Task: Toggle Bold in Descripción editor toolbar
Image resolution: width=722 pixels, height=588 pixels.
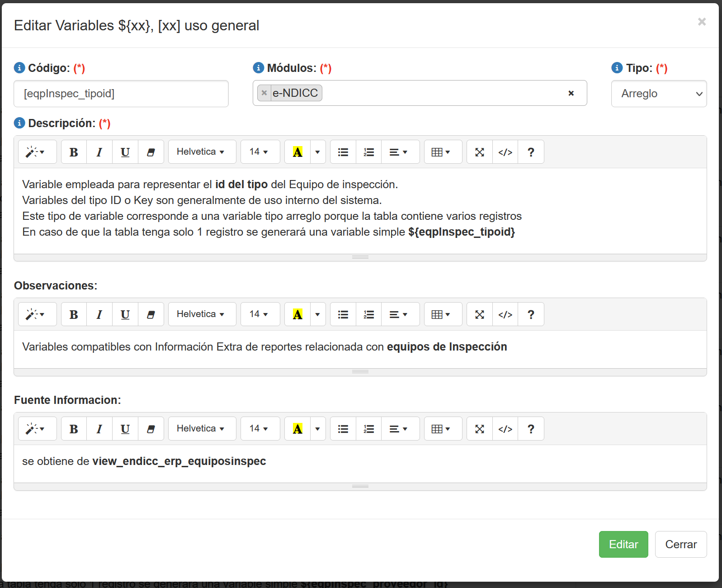Action: pos(74,152)
